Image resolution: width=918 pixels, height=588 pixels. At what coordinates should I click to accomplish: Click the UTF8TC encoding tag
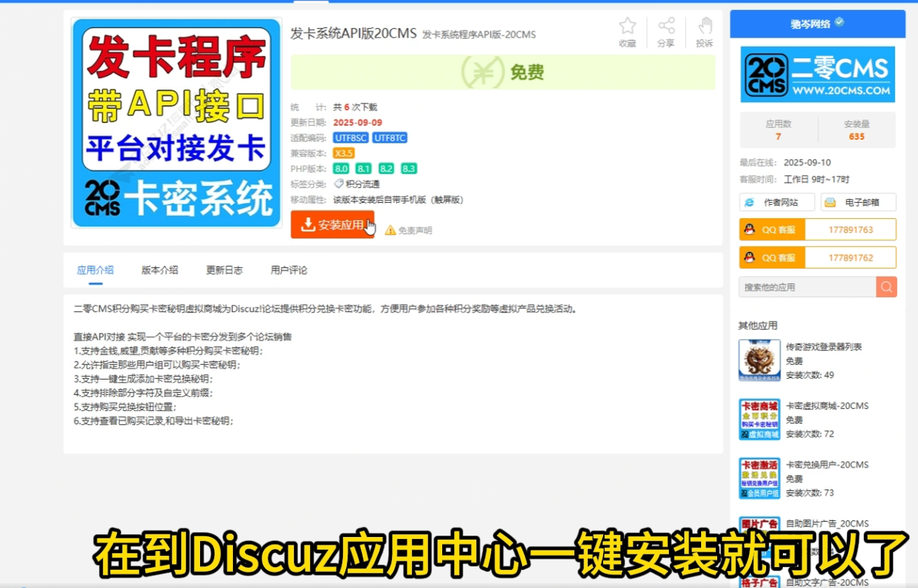click(x=390, y=138)
